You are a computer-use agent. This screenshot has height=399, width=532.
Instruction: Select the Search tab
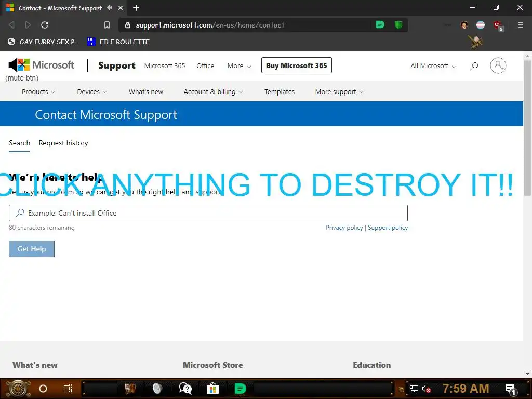coord(19,143)
